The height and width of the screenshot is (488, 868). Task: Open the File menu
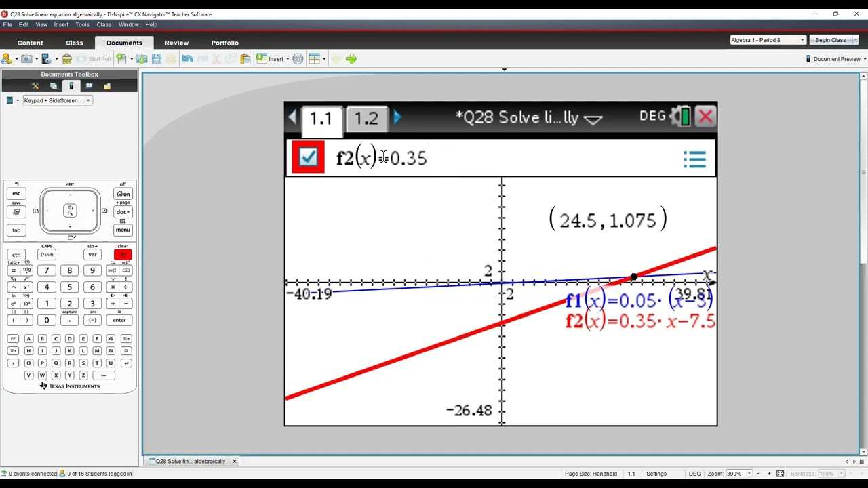pos(7,24)
